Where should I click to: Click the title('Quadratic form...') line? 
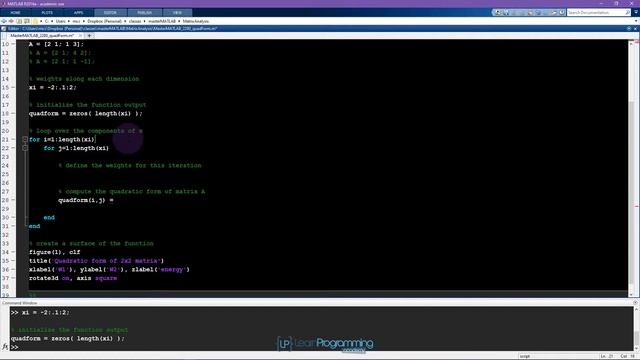pos(96,260)
